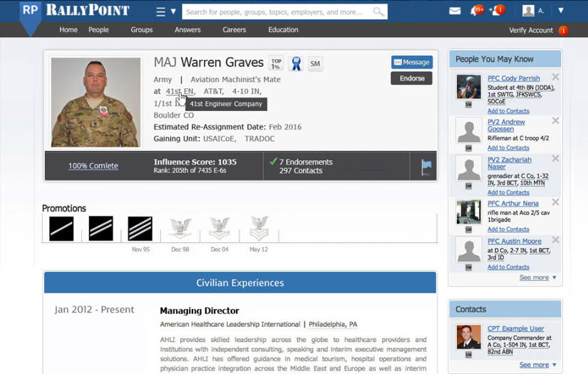Viewport: 588px width, 374px height.
Task: Click the user avatar in header
Action: click(x=528, y=11)
